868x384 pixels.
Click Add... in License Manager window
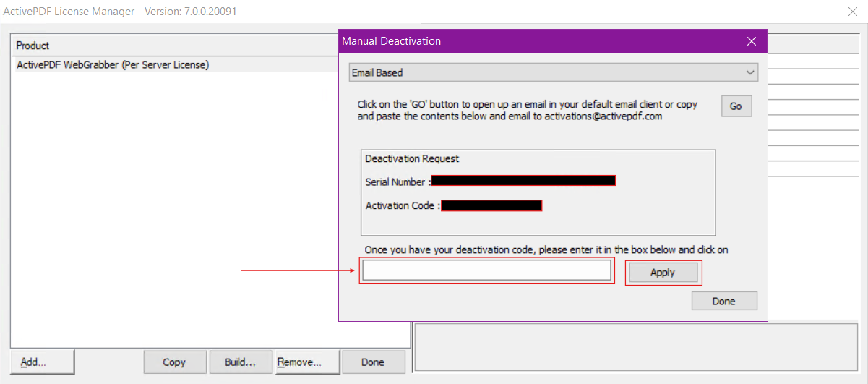click(x=42, y=362)
